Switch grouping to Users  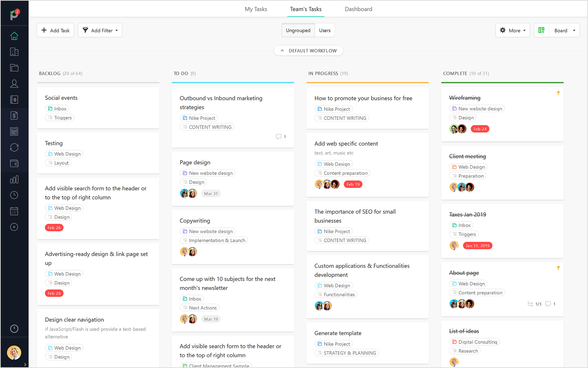324,30
